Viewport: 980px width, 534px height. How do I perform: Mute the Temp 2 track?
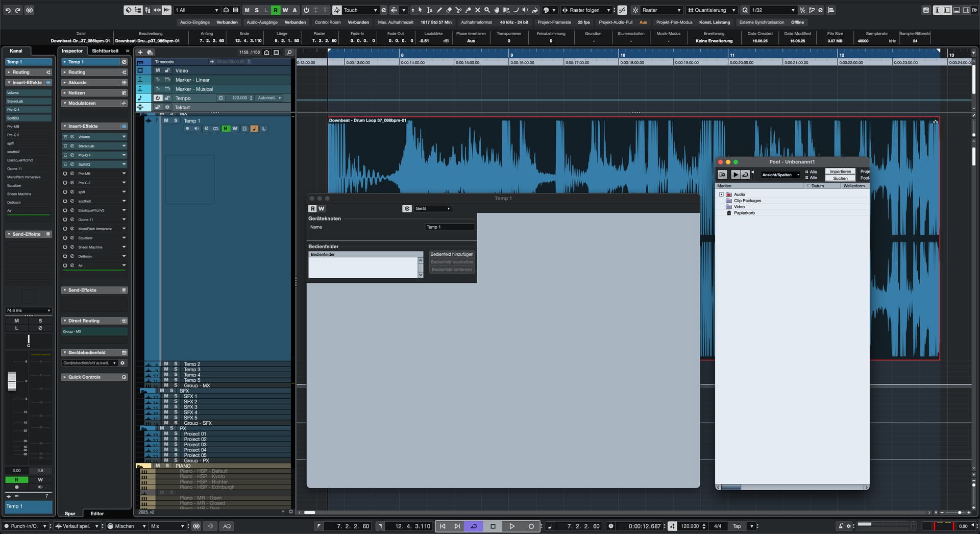(166, 364)
